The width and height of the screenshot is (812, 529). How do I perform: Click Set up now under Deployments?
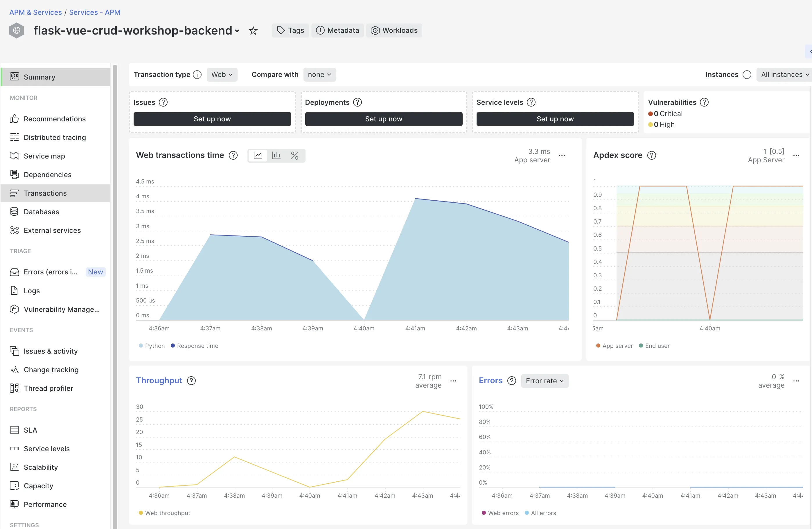point(384,119)
